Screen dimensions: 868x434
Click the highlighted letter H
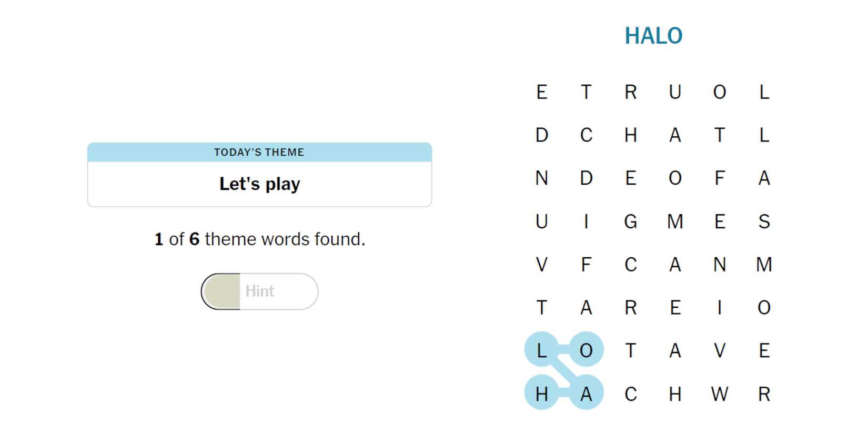click(541, 393)
